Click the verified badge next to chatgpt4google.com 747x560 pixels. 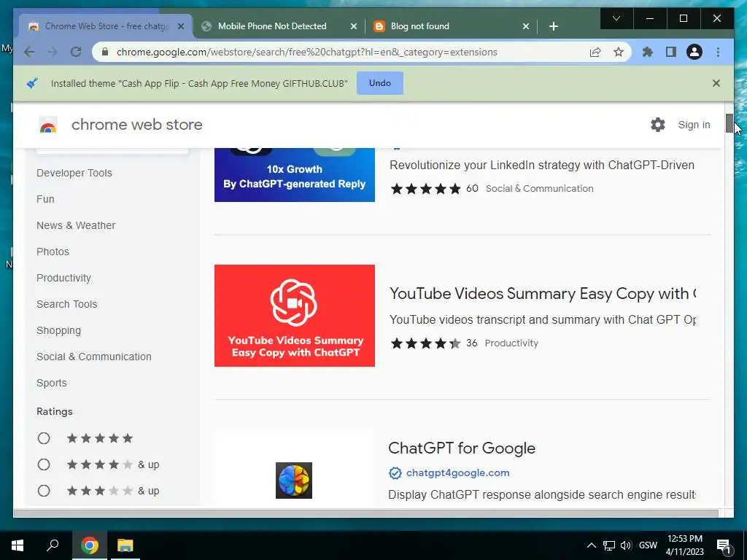tap(395, 472)
